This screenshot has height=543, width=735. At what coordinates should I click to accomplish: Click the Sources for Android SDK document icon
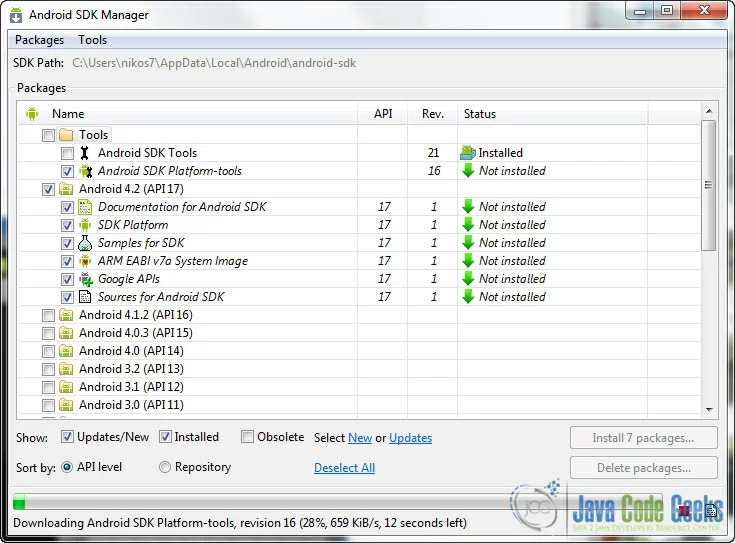click(85, 297)
